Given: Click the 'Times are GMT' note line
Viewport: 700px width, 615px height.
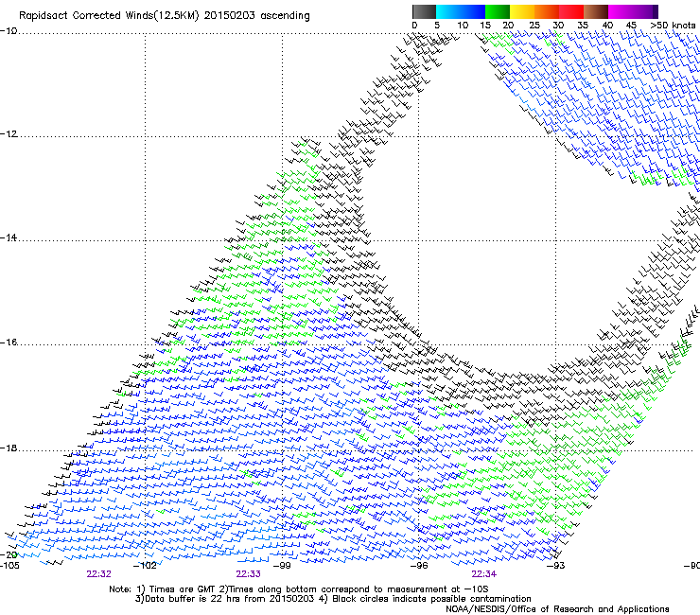Looking at the screenshot, I should (298, 589).
